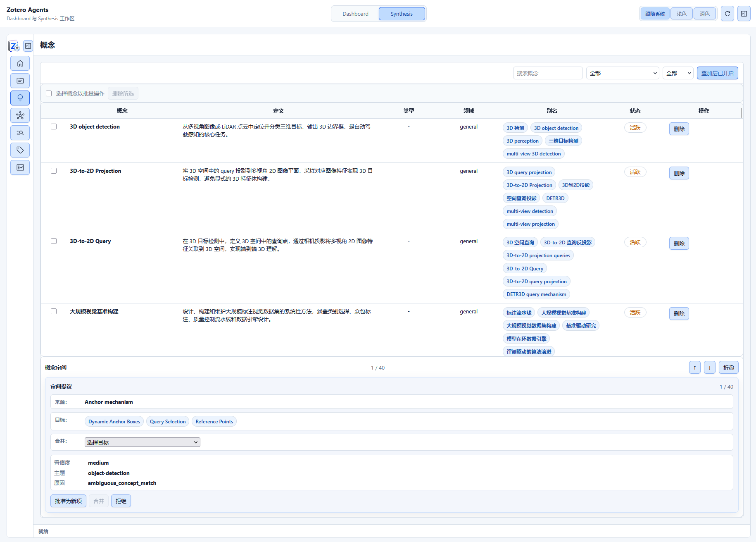Open the wide 全部 filter dropdown
This screenshot has width=756, height=542.
click(x=623, y=73)
